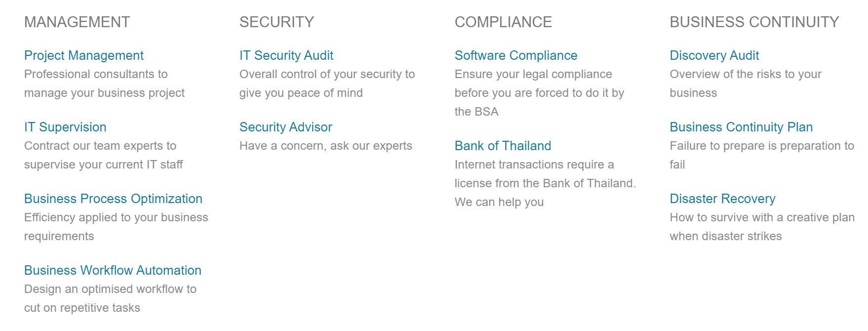The width and height of the screenshot is (868, 331).
Task: Open Business Process Optimization page
Action: [x=113, y=199]
